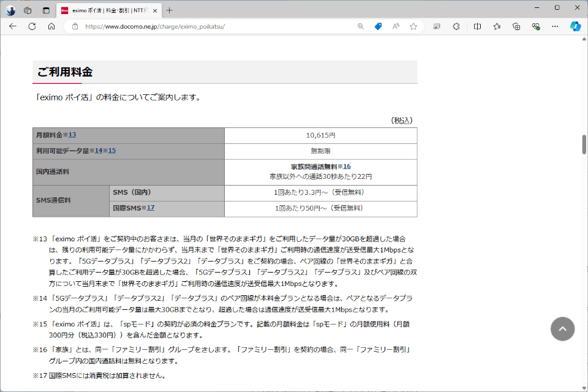Toggle this page as a favorite
588x392 pixels.
tap(413, 26)
